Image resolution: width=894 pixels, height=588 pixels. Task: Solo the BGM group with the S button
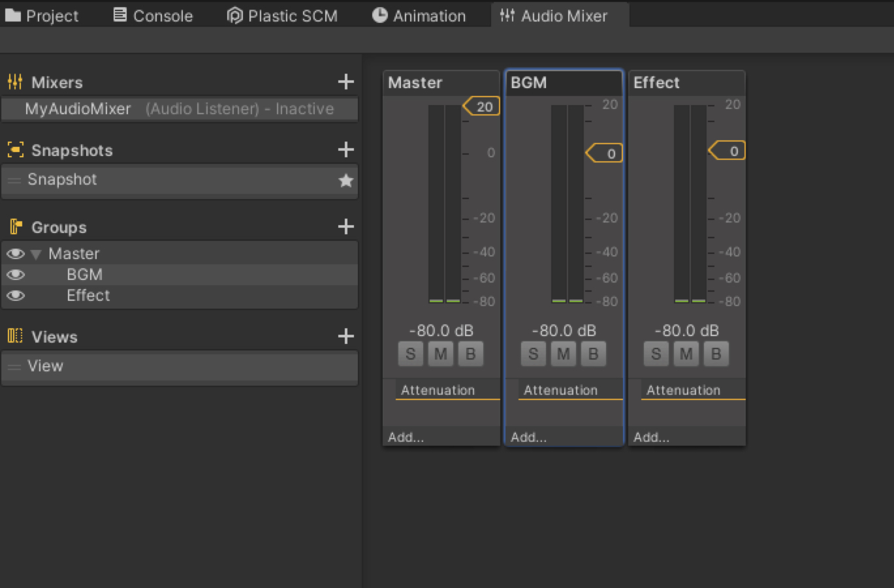pyautogui.click(x=533, y=353)
